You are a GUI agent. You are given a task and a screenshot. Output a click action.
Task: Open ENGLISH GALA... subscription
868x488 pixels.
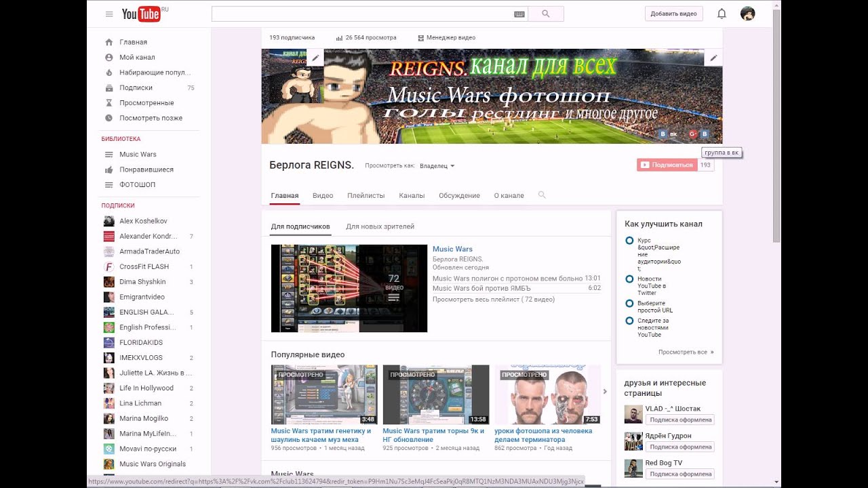coord(146,312)
